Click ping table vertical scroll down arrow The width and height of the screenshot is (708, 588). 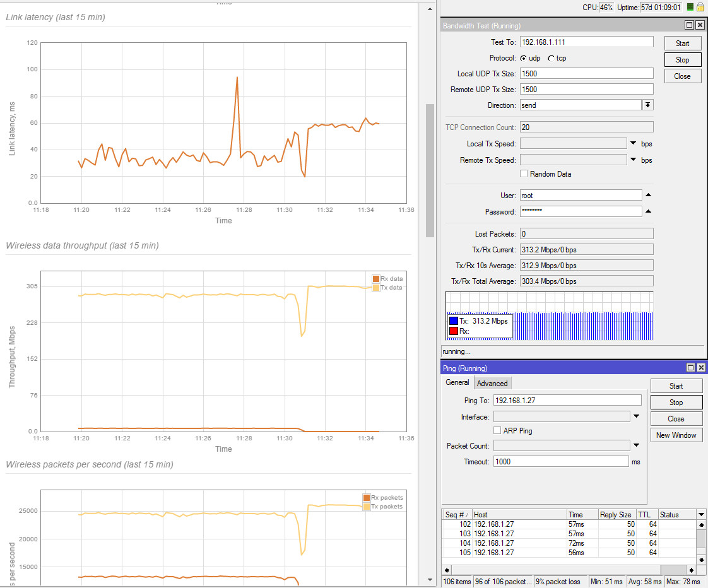[701, 560]
